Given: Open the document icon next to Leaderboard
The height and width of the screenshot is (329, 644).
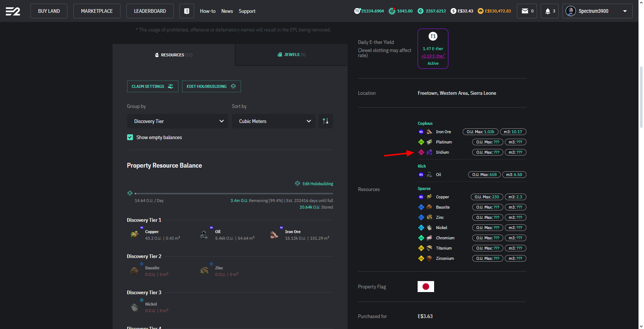Looking at the screenshot, I should [186, 11].
